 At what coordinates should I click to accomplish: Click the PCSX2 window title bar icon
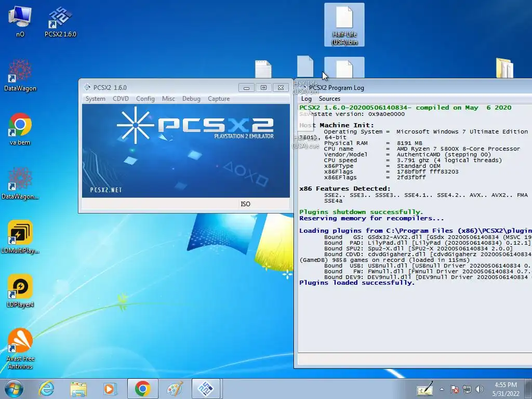point(87,87)
